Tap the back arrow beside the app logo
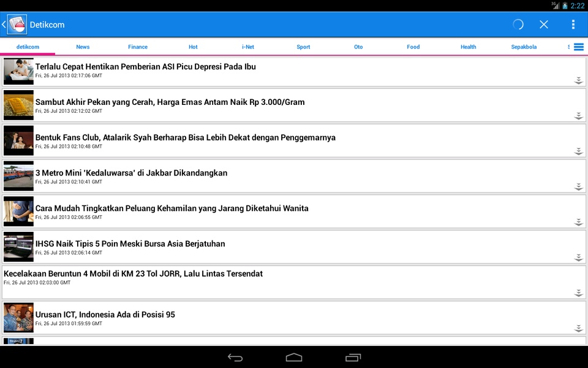 [x=4, y=25]
